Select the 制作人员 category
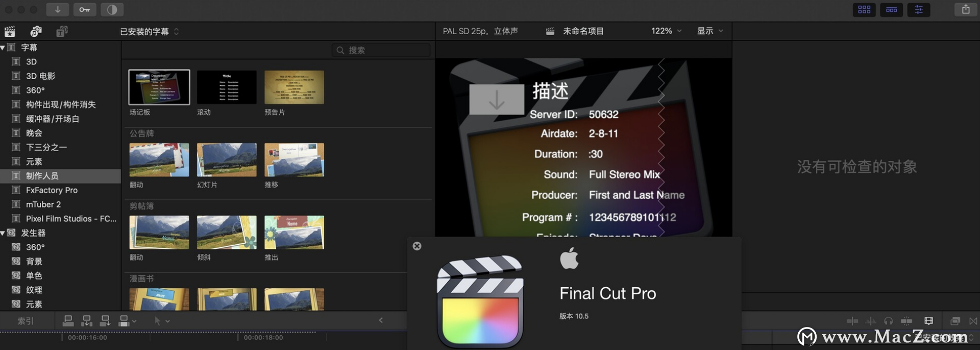Viewport: 980px width, 350px height. [60, 176]
